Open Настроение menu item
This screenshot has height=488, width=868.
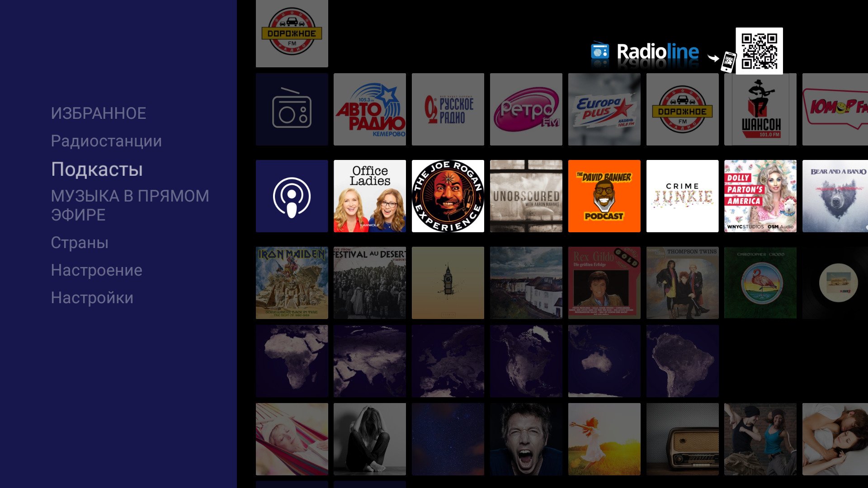coord(96,271)
